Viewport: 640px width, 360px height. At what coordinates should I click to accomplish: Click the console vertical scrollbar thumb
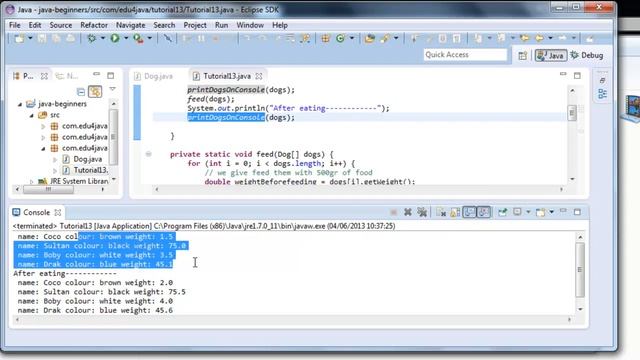click(580, 270)
